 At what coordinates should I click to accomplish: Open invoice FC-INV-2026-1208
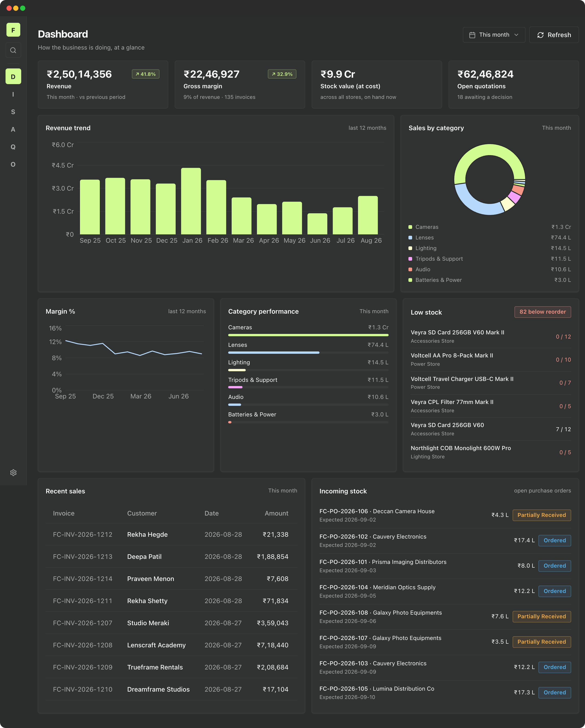(83, 645)
